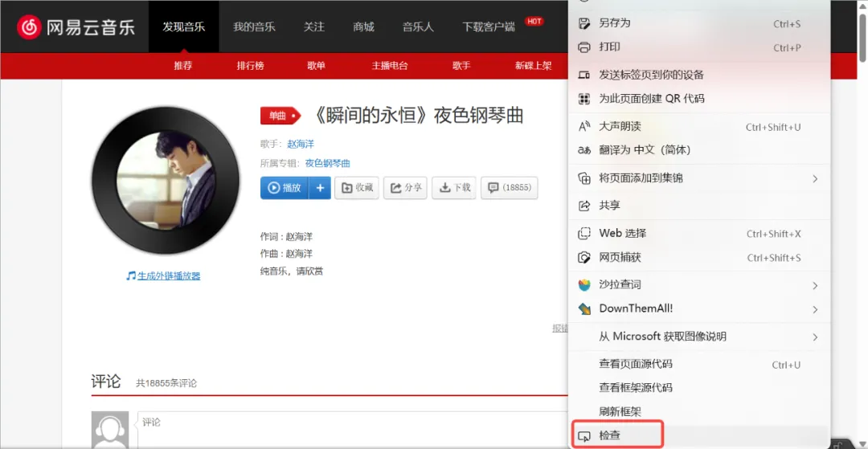
Task: Open the 我的音乐 top tab
Action: [x=254, y=27]
